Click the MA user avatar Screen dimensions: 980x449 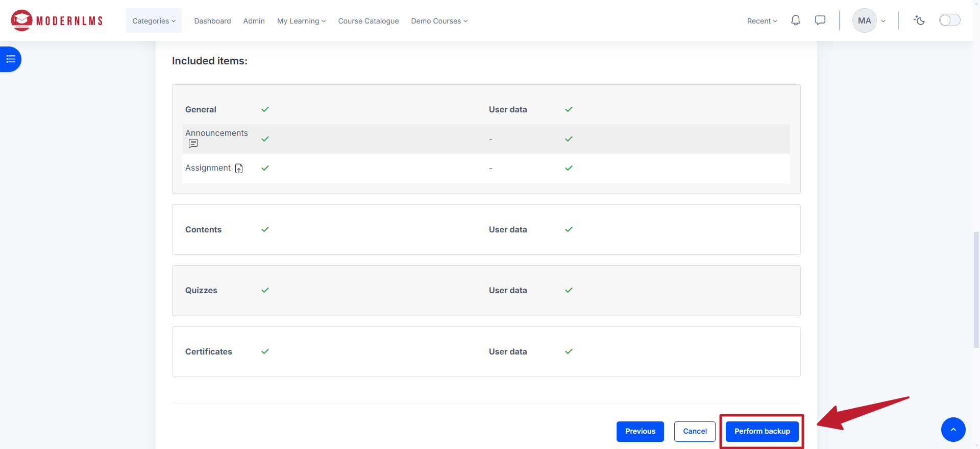point(864,21)
